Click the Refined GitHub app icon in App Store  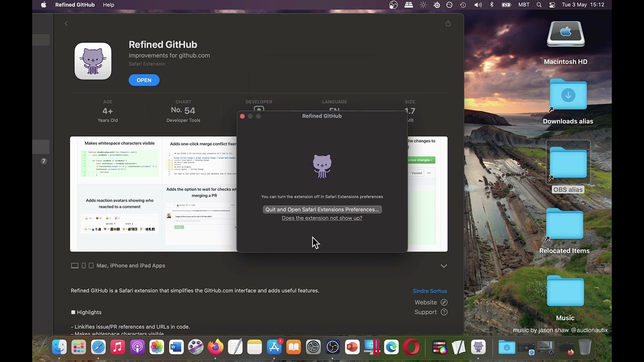point(93,61)
